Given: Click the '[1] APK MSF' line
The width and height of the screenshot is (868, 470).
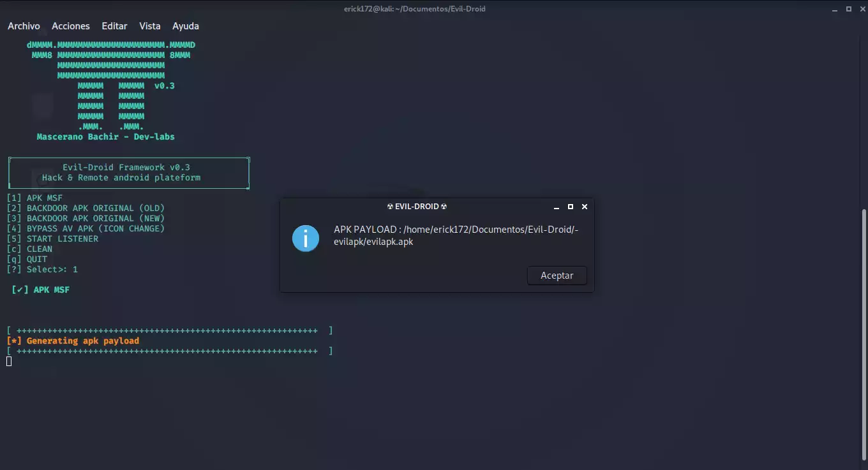Looking at the screenshot, I should pos(34,198).
